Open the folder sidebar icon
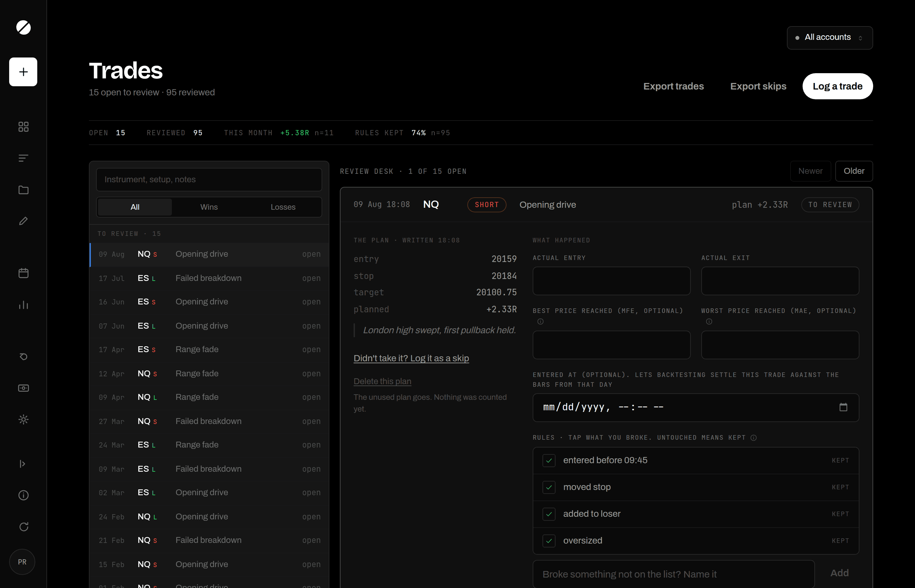The width and height of the screenshot is (915, 588). click(23, 190)
